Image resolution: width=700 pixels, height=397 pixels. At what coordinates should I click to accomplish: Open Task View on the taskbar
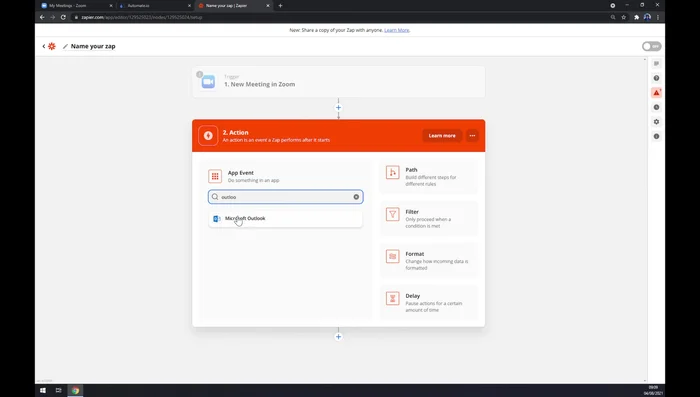point(58,390)
